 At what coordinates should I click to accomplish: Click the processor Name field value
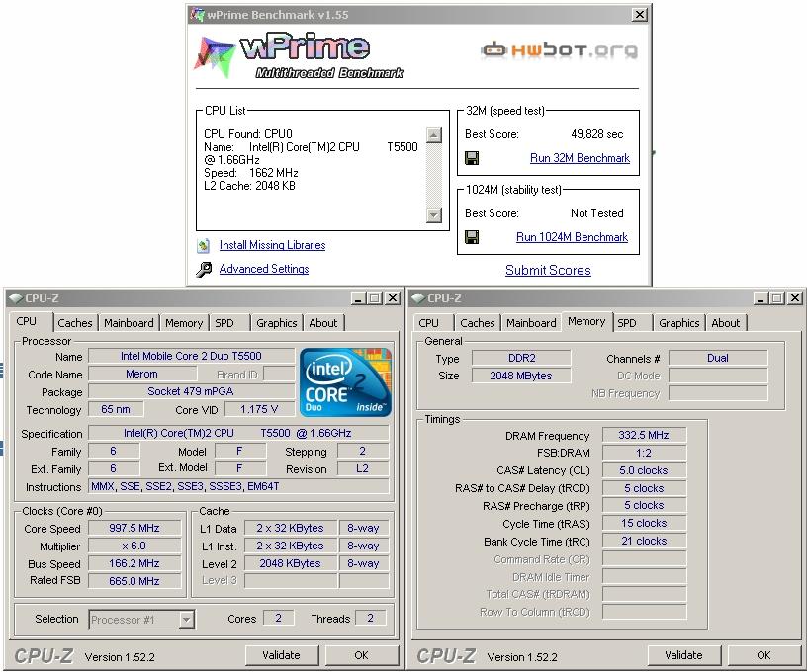click(191, 356)
